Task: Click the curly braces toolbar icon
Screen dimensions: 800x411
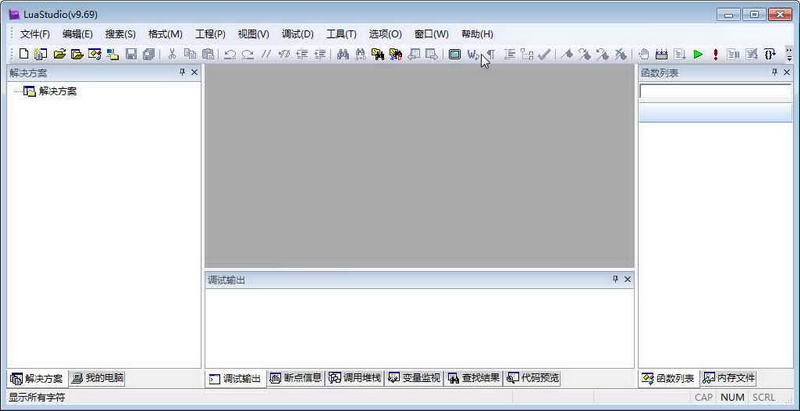Action: tap(769, 54)
